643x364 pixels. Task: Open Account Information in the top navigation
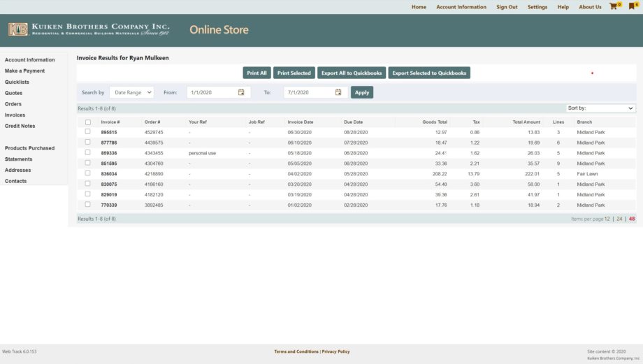coord(461,7)
